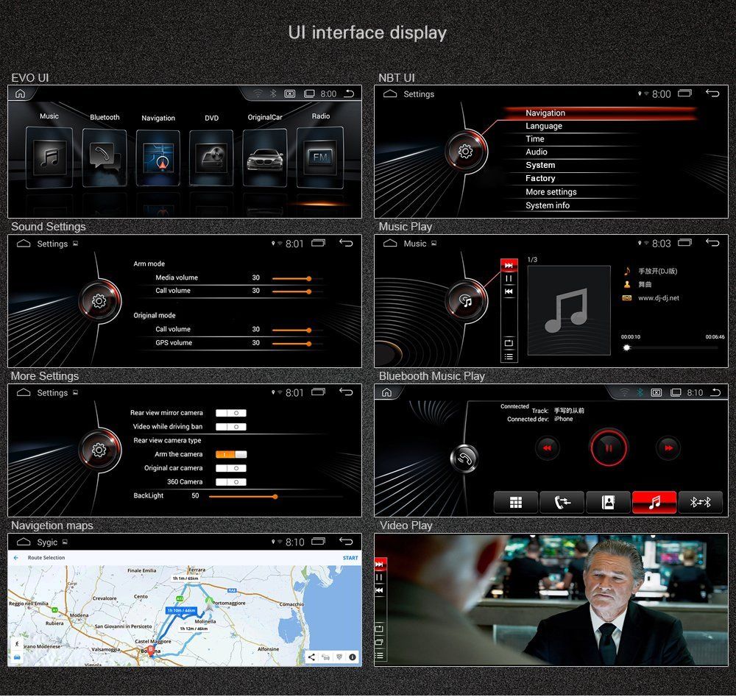Open the Bluetooth contacts icon

(x=609, y=502)
